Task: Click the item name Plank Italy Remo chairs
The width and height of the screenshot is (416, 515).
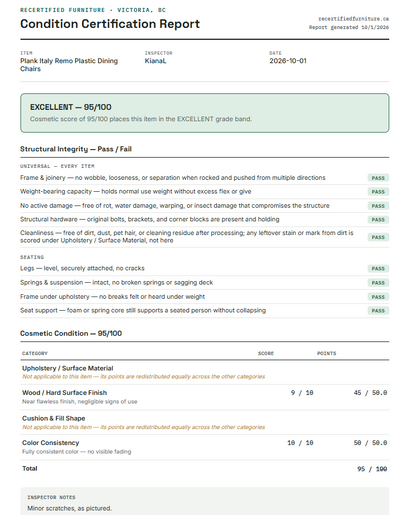Action: click(69, 65)
